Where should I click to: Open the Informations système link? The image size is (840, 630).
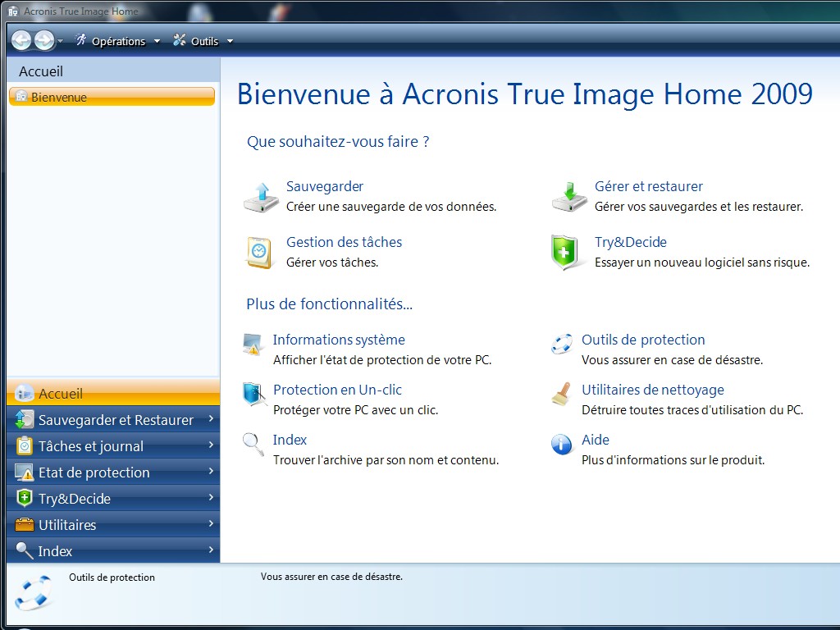(339, 340)
